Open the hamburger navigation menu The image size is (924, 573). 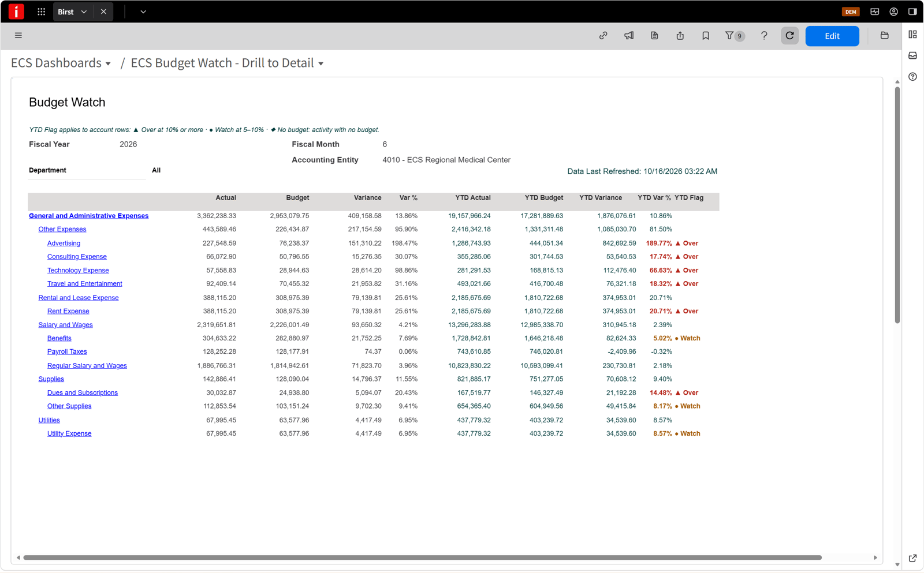pyautogui.click(x=18, y=35)
